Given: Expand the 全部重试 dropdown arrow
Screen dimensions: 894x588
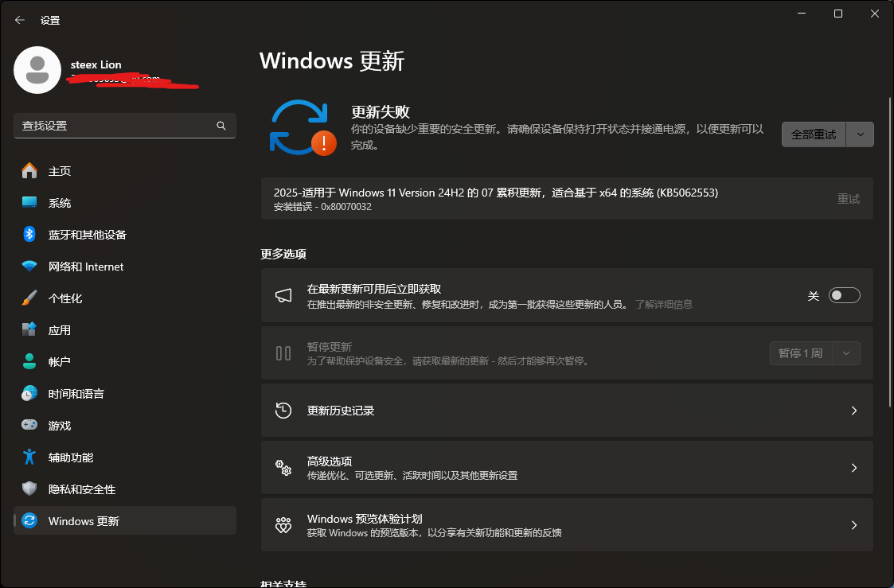Looking at the screenshot, I should (x=860, y=134).
